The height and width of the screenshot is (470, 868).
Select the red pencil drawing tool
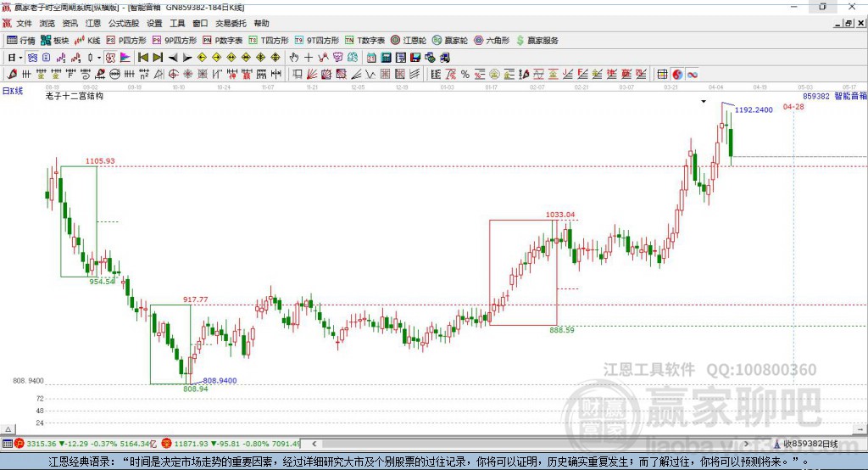pos(12,75)
